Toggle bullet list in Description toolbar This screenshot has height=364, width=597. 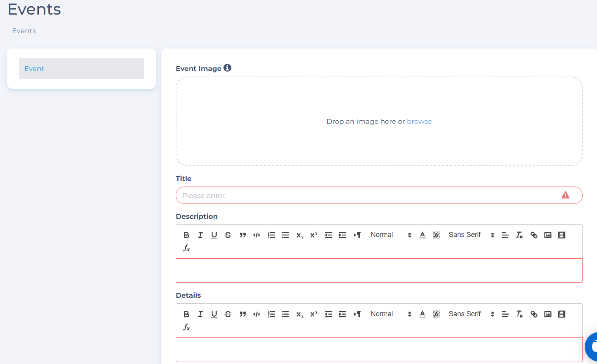point(285,235)
